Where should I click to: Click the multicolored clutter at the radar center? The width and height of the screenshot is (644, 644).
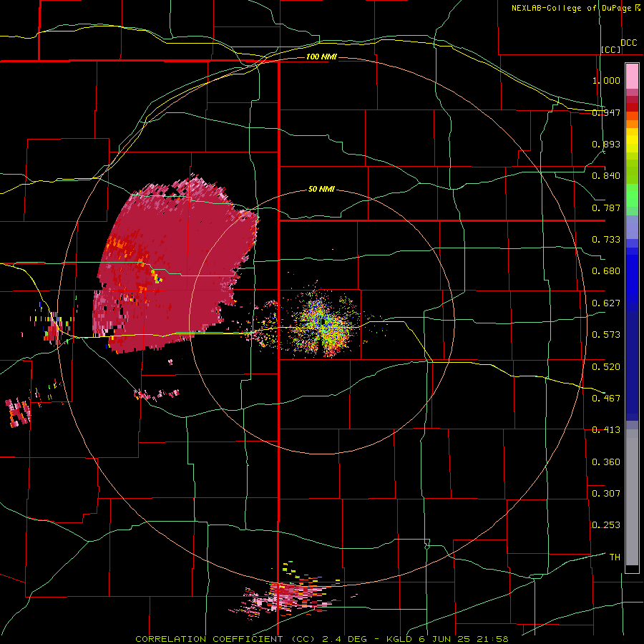click(323, 323)
